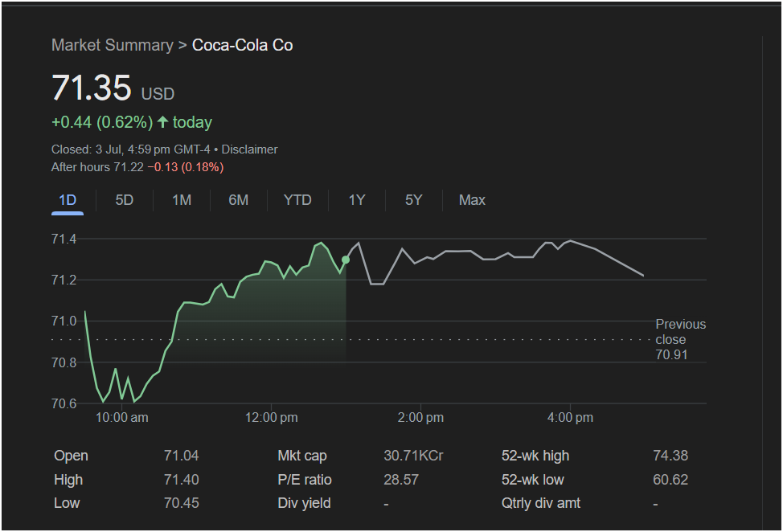Click the 10:00 am axis label
Viewport: 783px width, 532px height.
122,418
